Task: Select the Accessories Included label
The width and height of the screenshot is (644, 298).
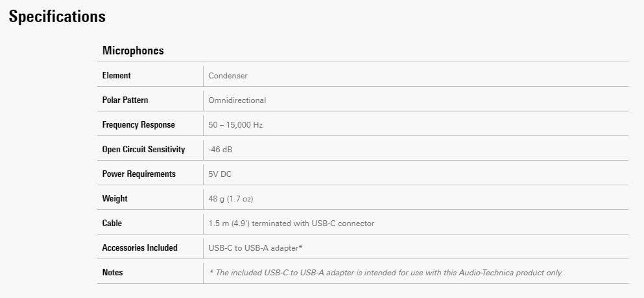Action: (140, 248)
